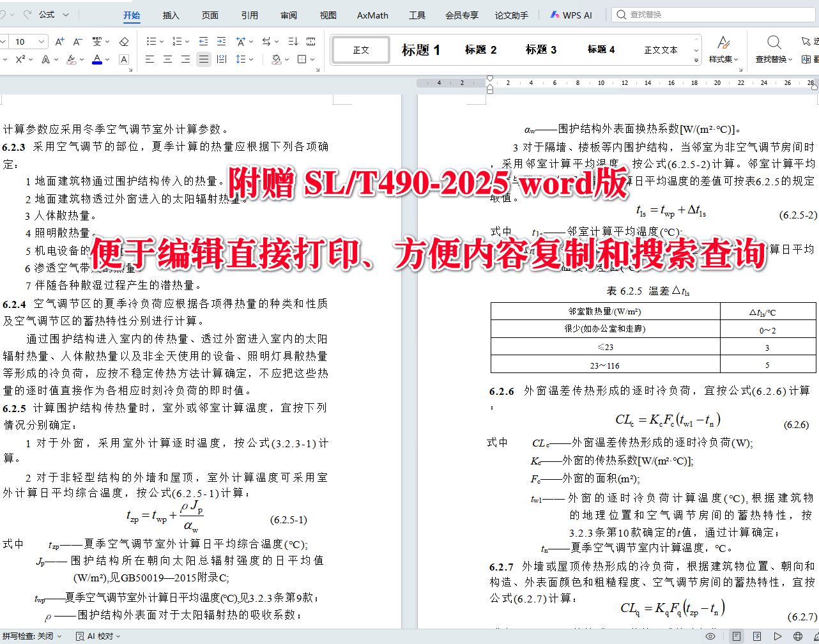Insert a numbered list
Image resolution: width=819 pixels, height=644 pixels.
(x=177, y=42)
